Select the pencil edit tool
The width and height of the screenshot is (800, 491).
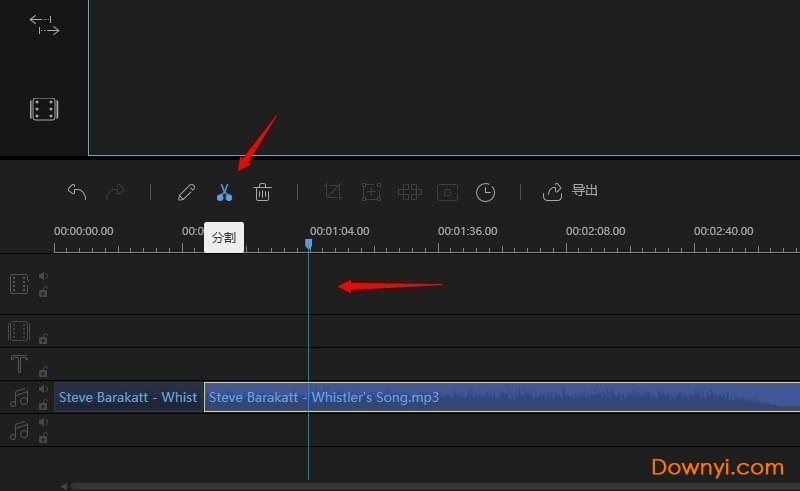point(186,192)
